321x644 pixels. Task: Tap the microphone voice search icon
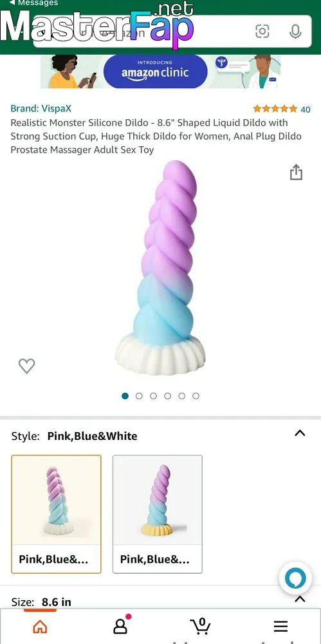295,31
